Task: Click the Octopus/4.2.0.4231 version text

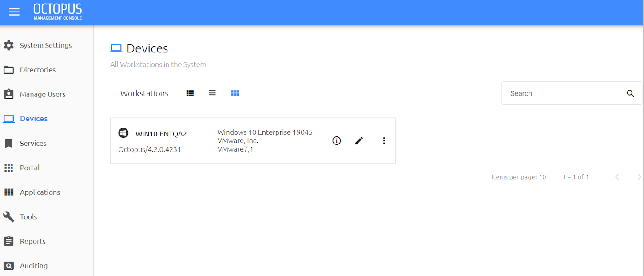Action: (x=150, y=149)
